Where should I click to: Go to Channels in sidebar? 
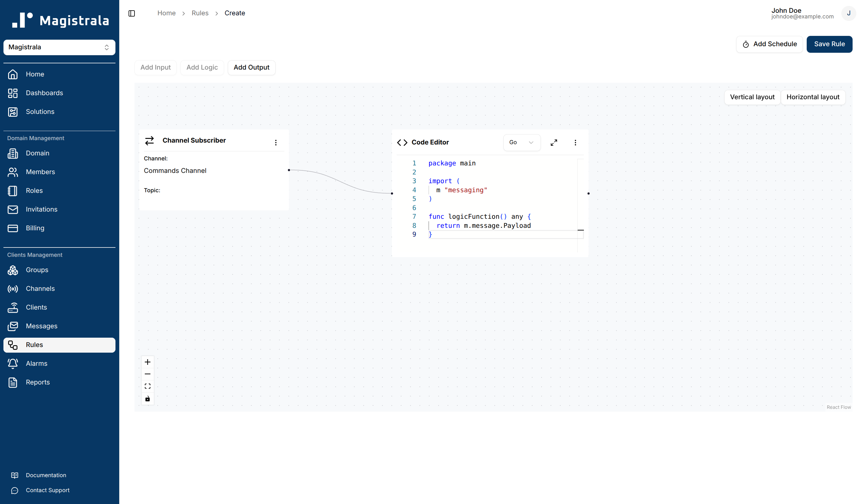pos(60,289)
